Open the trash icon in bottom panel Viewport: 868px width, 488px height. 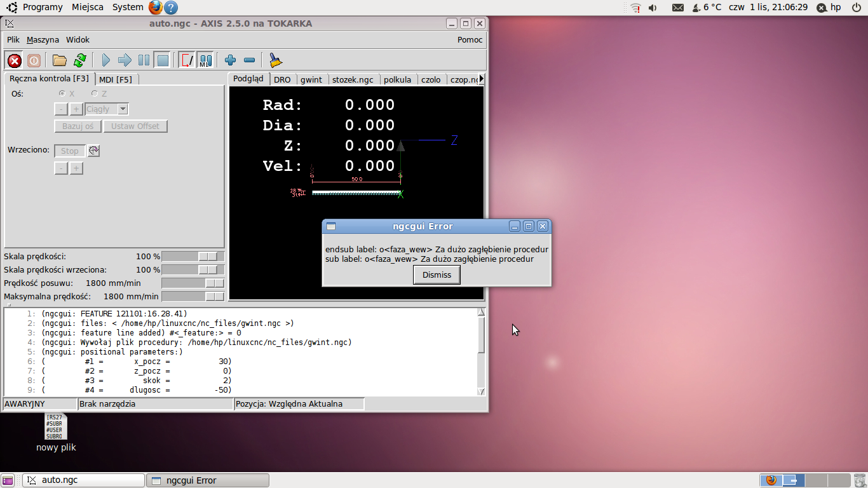click(859, 480)
